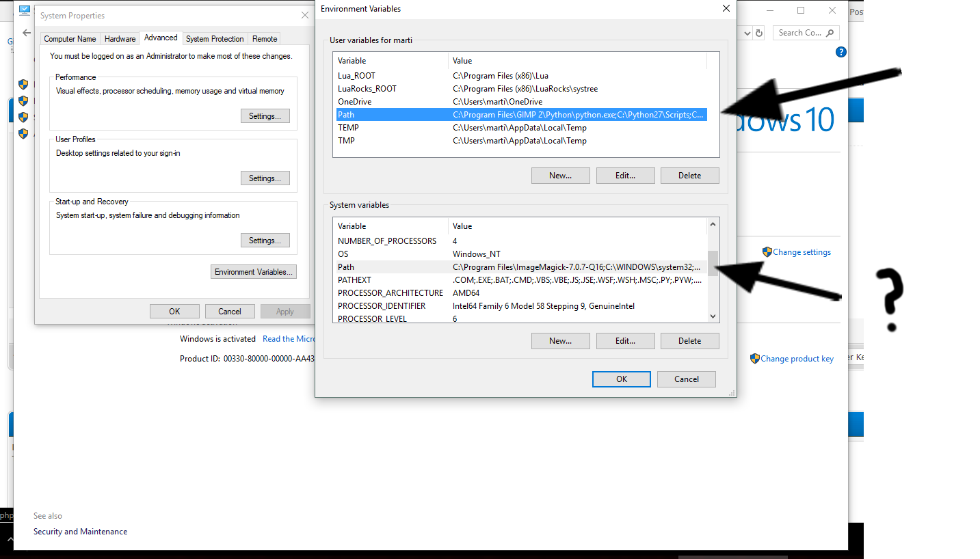The image size is (980, 559).
Task: Sort system variables by Value column header
Action: pyautogui.click(x=577, y=226)
